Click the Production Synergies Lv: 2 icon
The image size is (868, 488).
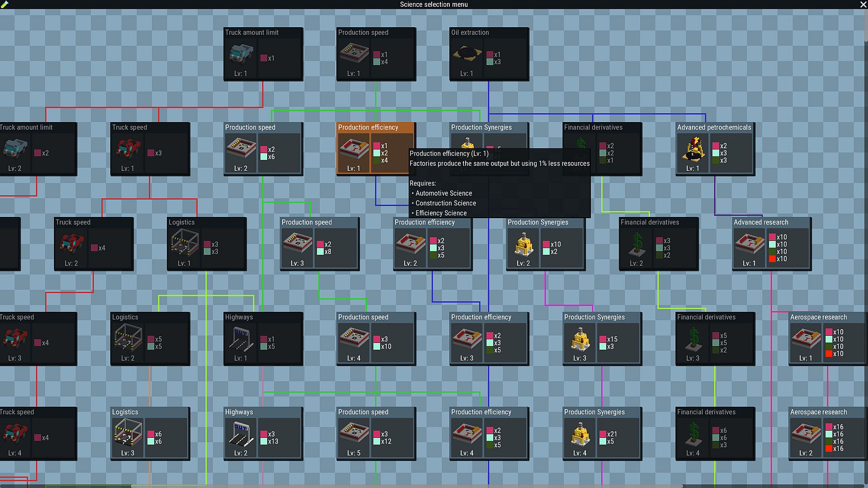(523, 244)
